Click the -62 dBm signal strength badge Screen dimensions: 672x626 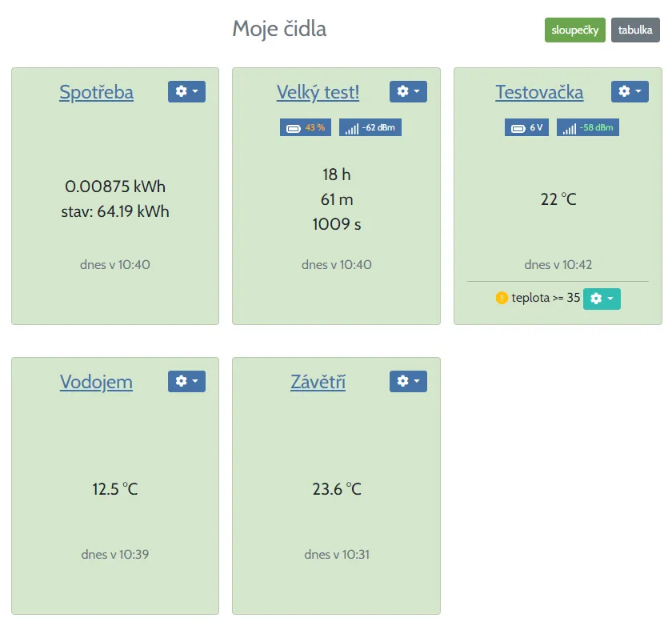point(370,127)
